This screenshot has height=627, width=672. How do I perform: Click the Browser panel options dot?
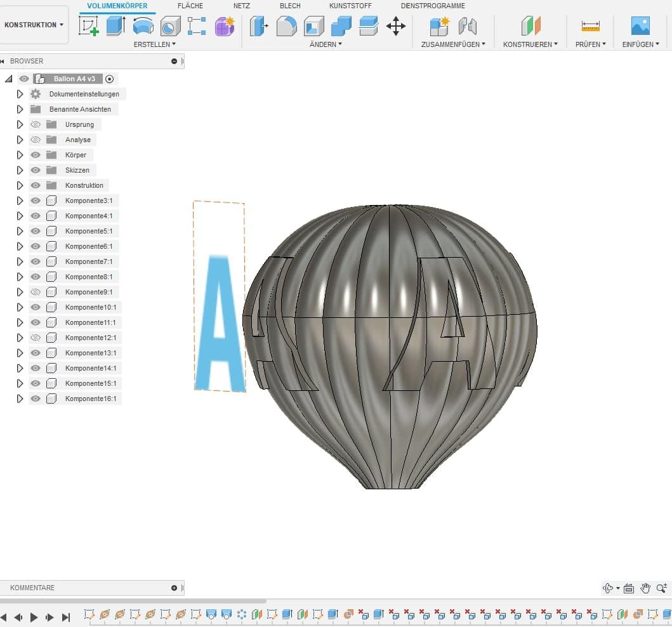pyautogui.click(x=174, y=62)
